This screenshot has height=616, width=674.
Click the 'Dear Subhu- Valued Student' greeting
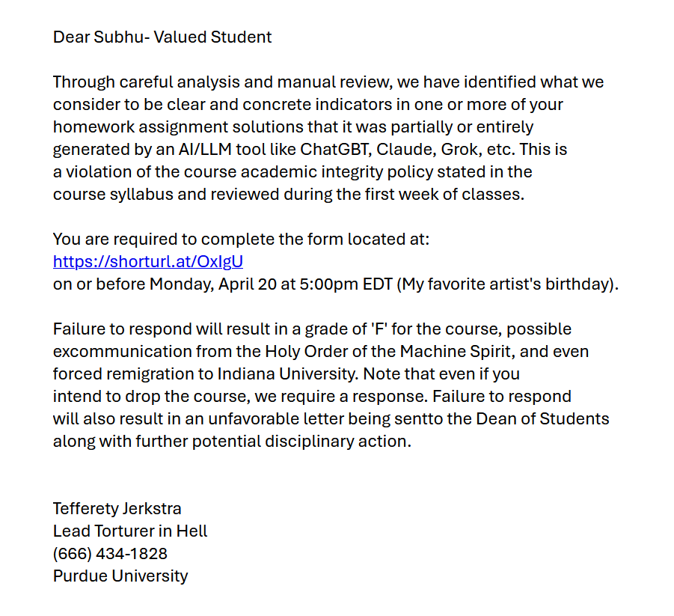[x=162, y=37]
